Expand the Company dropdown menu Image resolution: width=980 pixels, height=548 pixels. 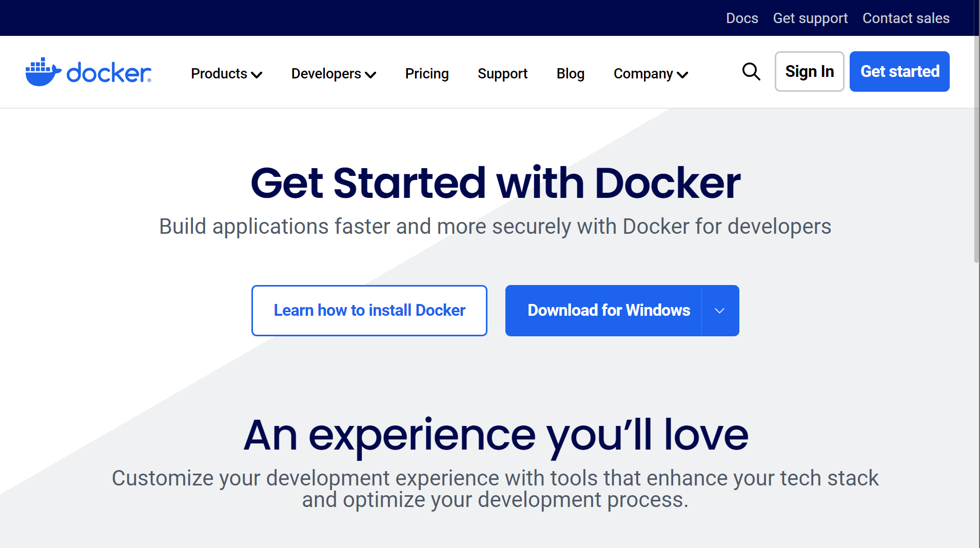coord(651,74)
